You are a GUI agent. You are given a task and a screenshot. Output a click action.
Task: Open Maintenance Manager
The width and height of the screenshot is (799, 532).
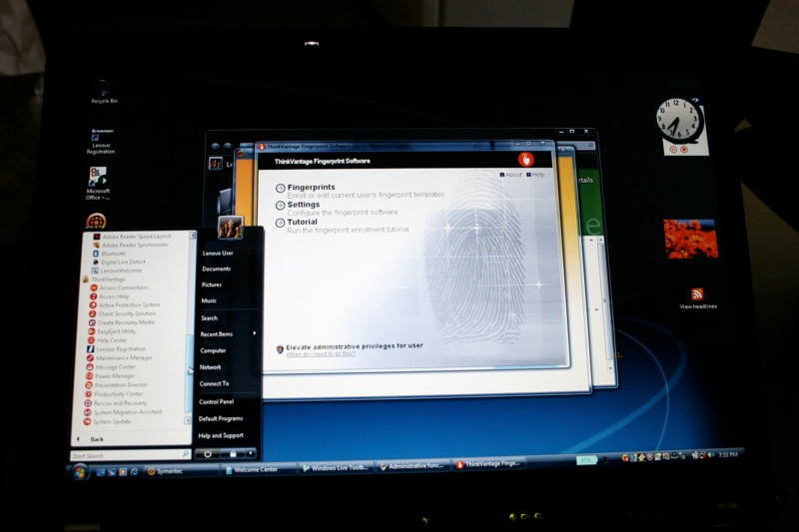point(119,358)
